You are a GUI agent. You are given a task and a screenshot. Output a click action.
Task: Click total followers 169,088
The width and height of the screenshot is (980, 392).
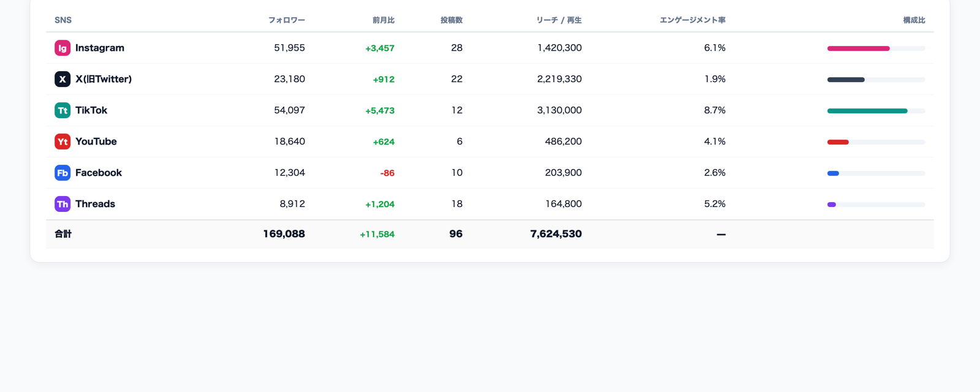284,234
